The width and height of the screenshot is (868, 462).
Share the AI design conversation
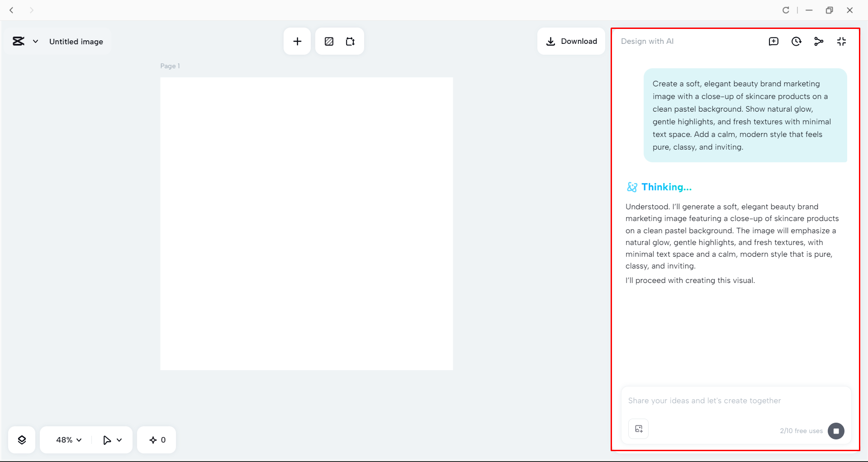point(819,41)
